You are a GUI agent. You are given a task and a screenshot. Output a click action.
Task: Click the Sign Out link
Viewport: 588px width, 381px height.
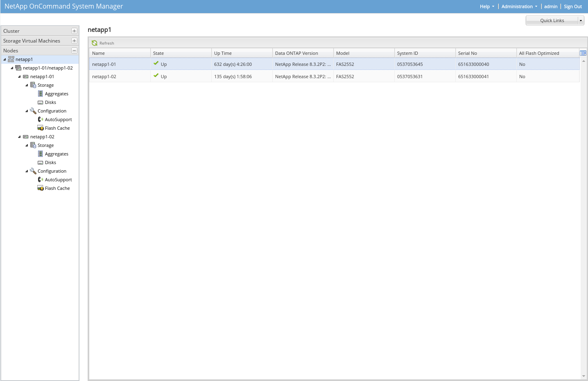[573, 7]
